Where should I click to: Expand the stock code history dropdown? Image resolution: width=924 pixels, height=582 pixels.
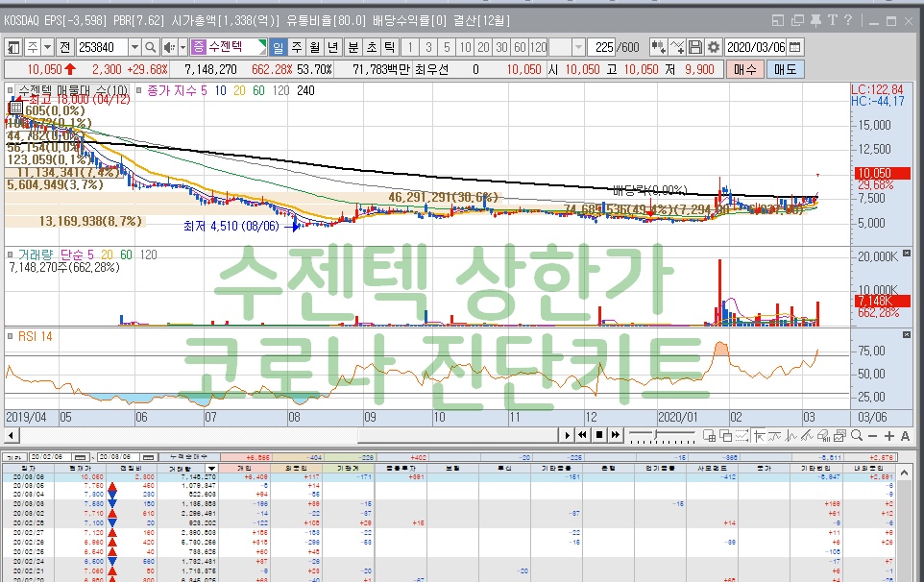coord(134,47)
